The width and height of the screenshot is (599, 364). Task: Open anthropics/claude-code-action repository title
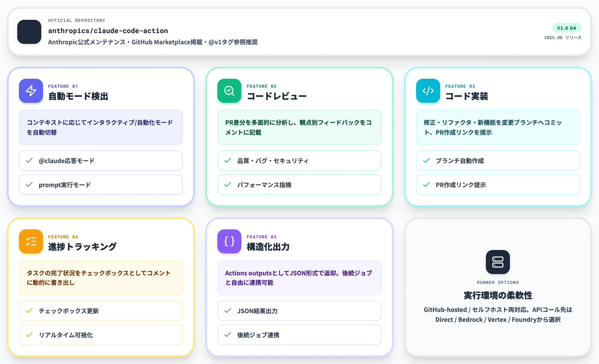point(108,31)
